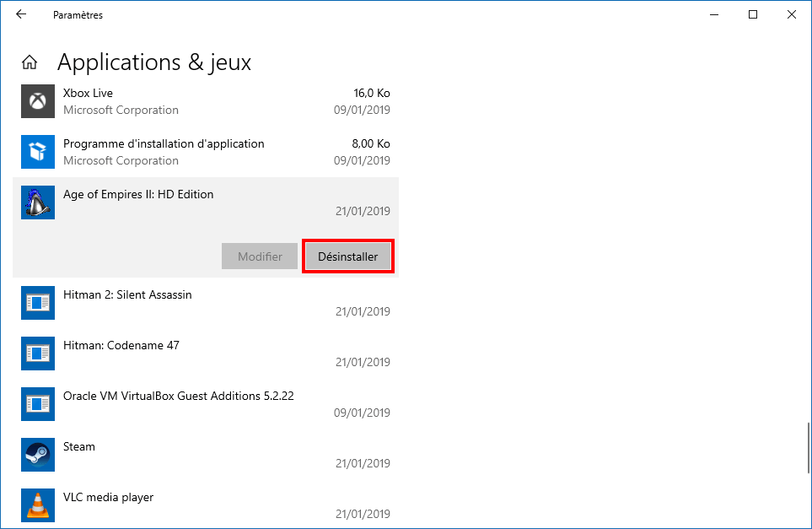
Task: Click the Paramètres window title
Action: click(x=78, y=15)
